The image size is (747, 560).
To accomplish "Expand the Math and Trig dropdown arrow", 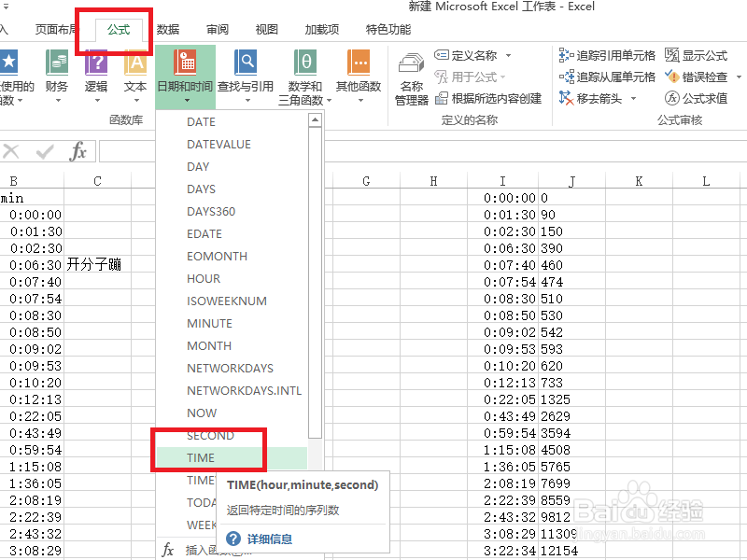I will (329, 101).
